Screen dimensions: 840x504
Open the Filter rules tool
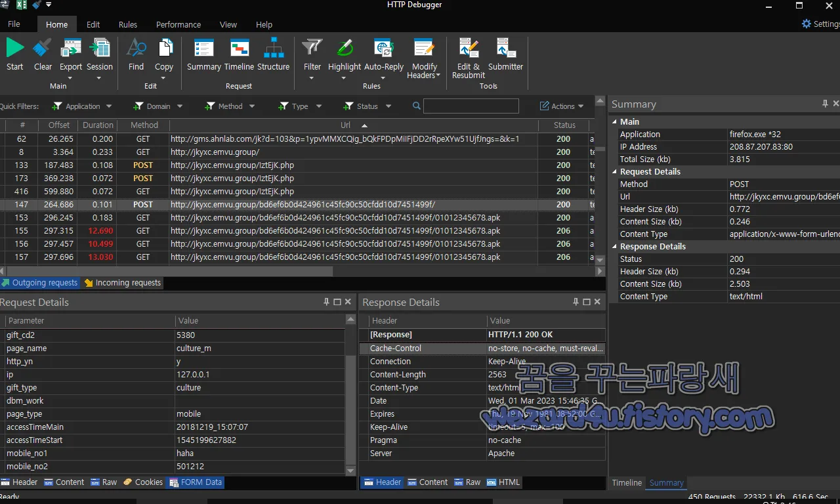tap(312, 58)
